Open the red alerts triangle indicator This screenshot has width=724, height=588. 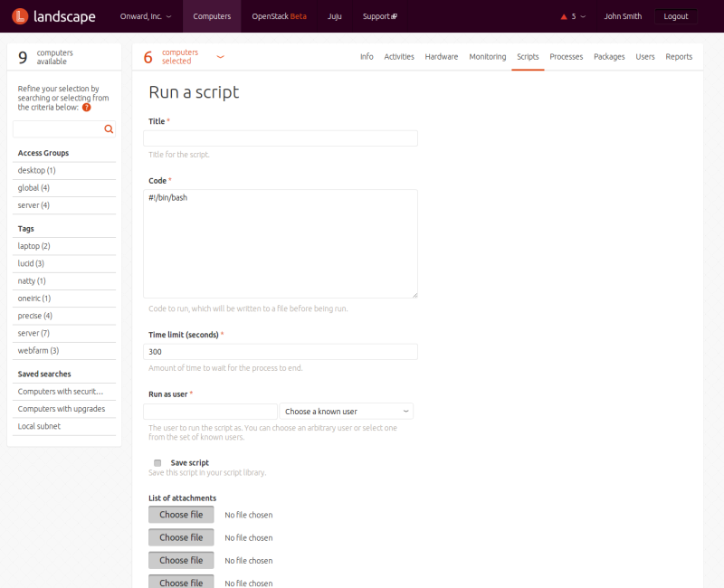pyautogui.click(x=565, y=16)
